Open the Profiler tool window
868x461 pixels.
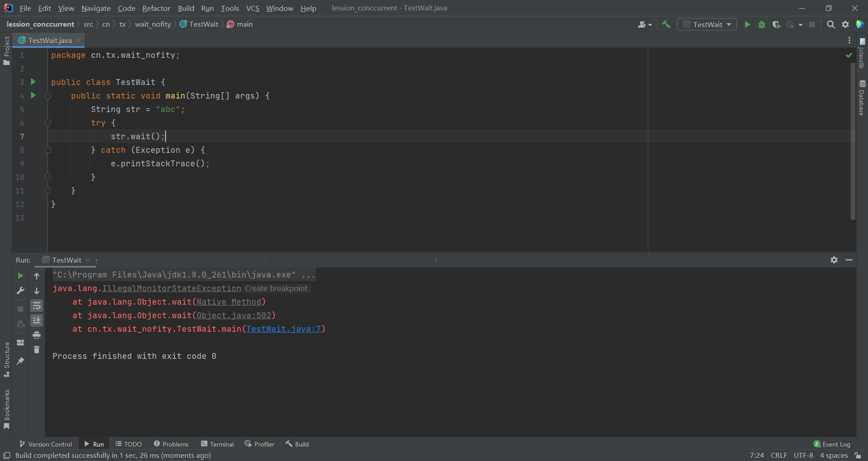click(x=259, y=444)
